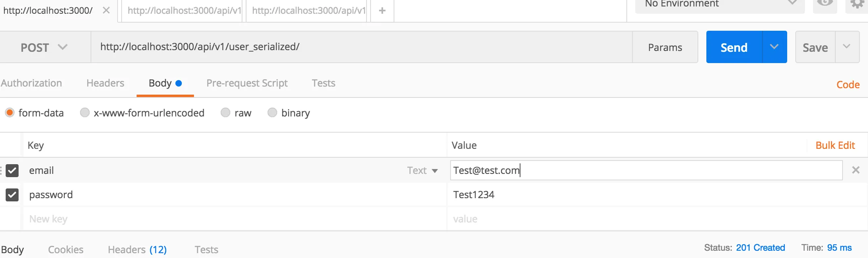The image size is (868, 258).
Task: Open the Pre-request Script tab
Action: pyautogui.click(x=247, y=83)
